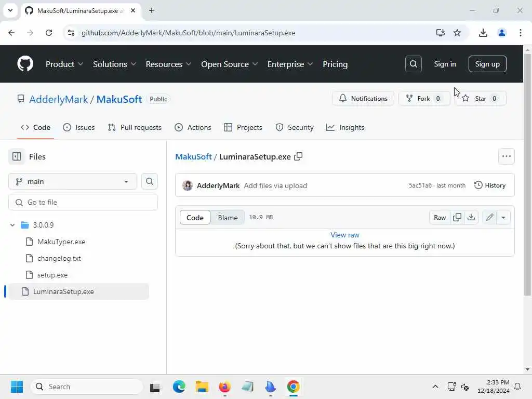
Task: Click the View raw link
Action: point(345,235)
